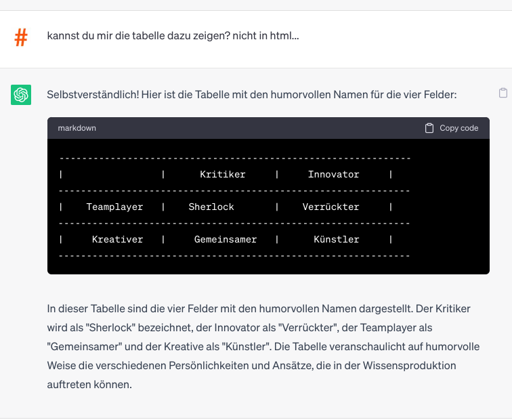Click "Kritiker" header in the code table
Image resolution: width=512 pixels, height=420 pixels.
[222, 174]
